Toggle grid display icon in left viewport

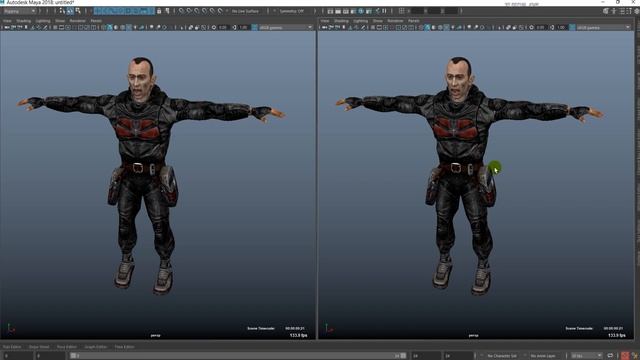point(55,27)
